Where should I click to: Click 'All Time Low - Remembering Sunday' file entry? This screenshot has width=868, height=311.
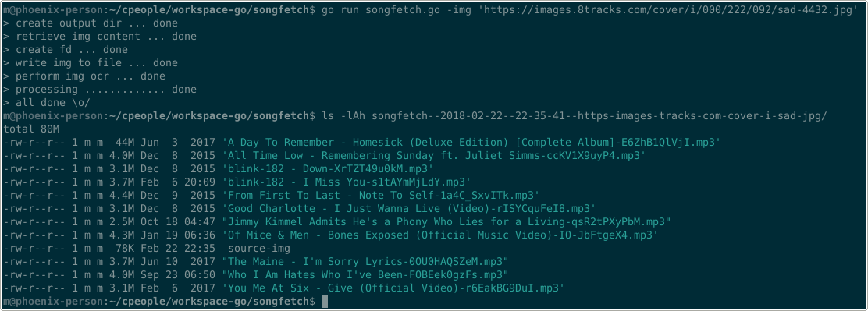pyautogui.click(x=433, y=156)
